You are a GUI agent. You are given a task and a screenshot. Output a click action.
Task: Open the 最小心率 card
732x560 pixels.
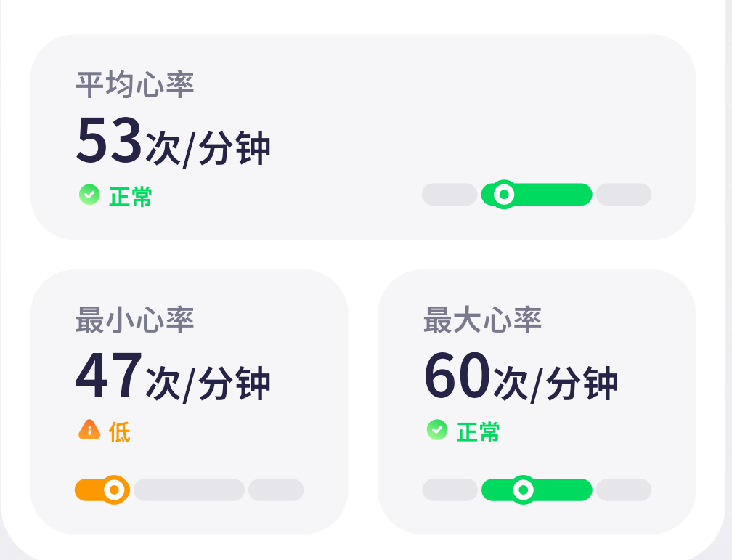pyautogui.click(x=189, y=402)
